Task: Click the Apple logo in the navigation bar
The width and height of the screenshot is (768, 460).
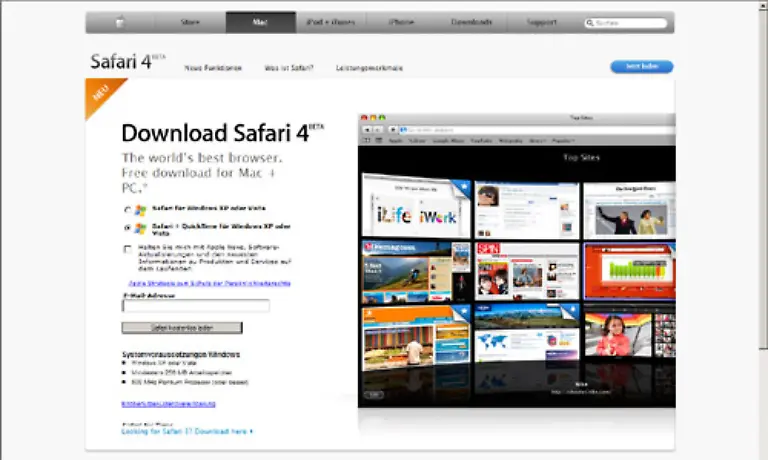Action: coord(120,22)
